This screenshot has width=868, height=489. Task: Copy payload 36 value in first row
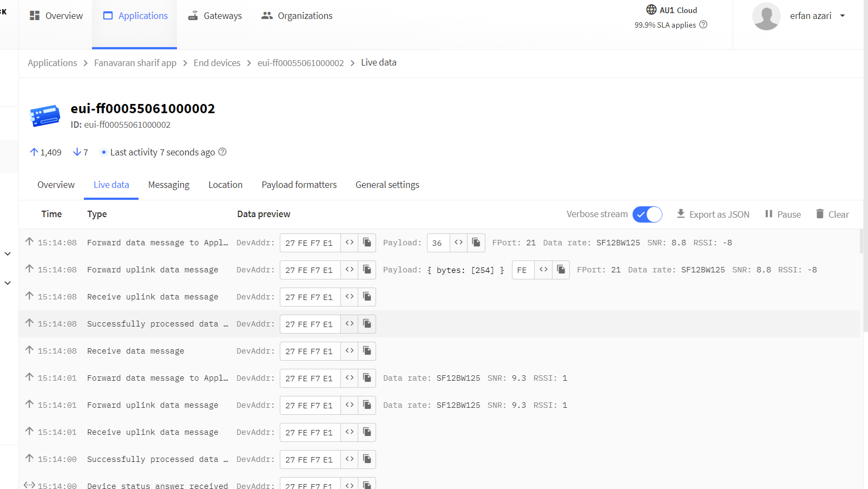(x=476, y=243)
